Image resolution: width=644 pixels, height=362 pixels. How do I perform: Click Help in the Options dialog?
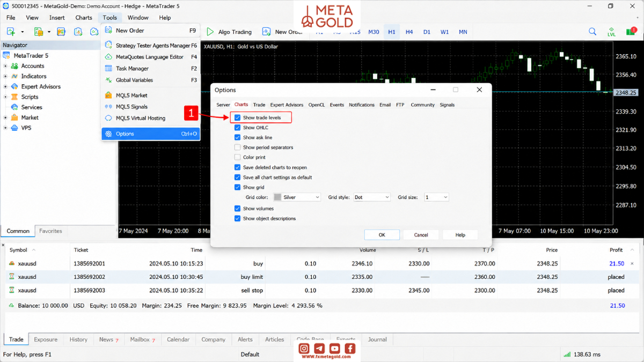(460, 235)
